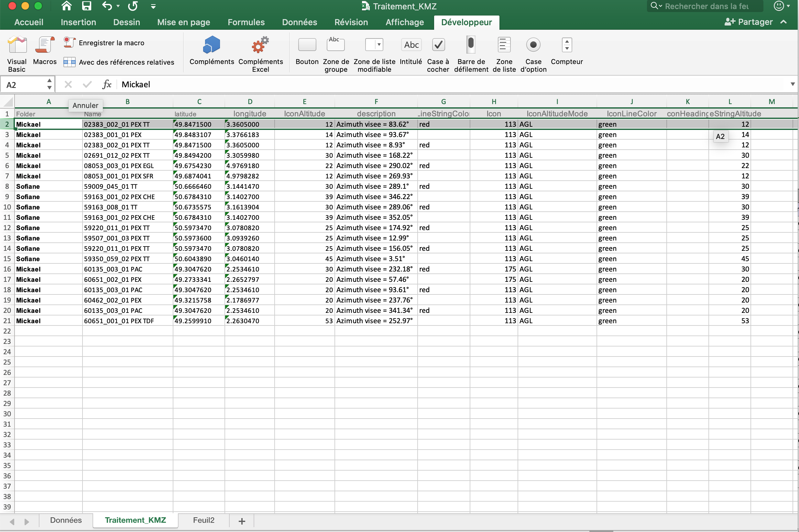Open the Macros dialog
This screenshot has height=532, width=799.
pyautogui.click(x=45, y=50)
